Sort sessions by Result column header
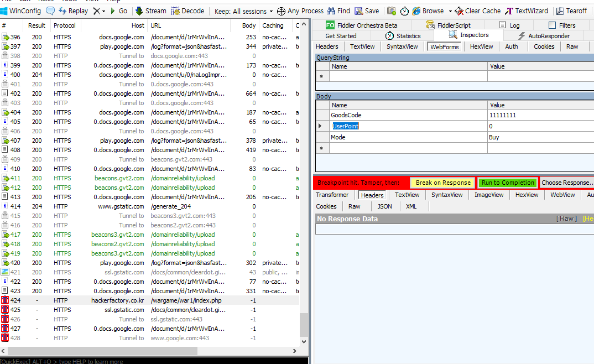The image size is (594, 364). point(37,25)
